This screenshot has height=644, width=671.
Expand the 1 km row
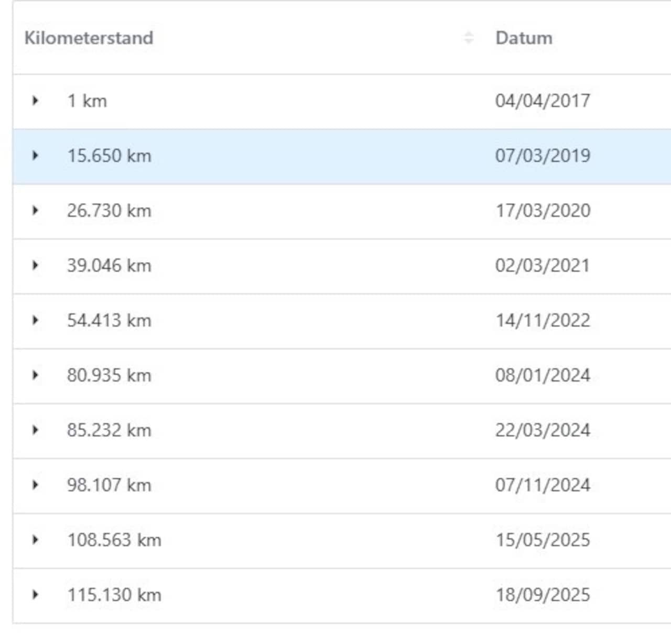35,100
